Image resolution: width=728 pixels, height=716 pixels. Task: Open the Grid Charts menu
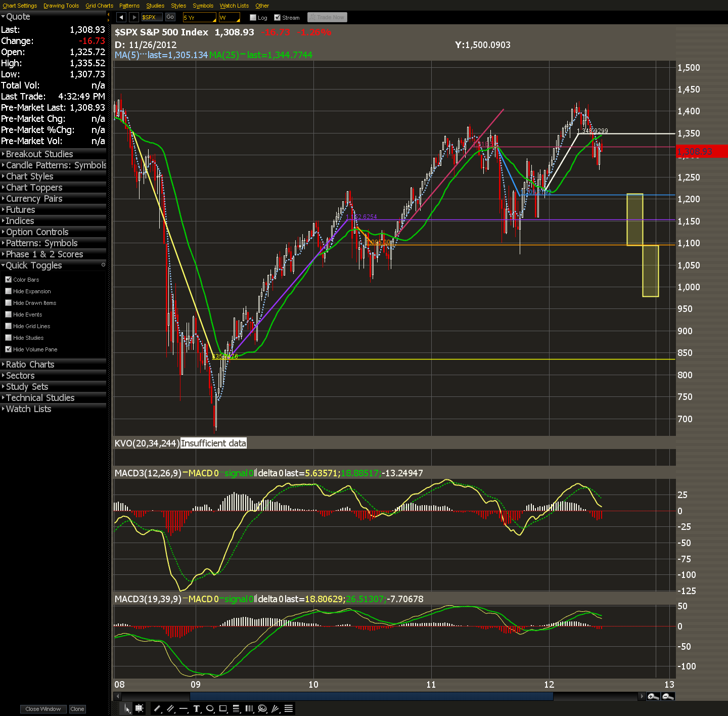click(x=100, y=6)
